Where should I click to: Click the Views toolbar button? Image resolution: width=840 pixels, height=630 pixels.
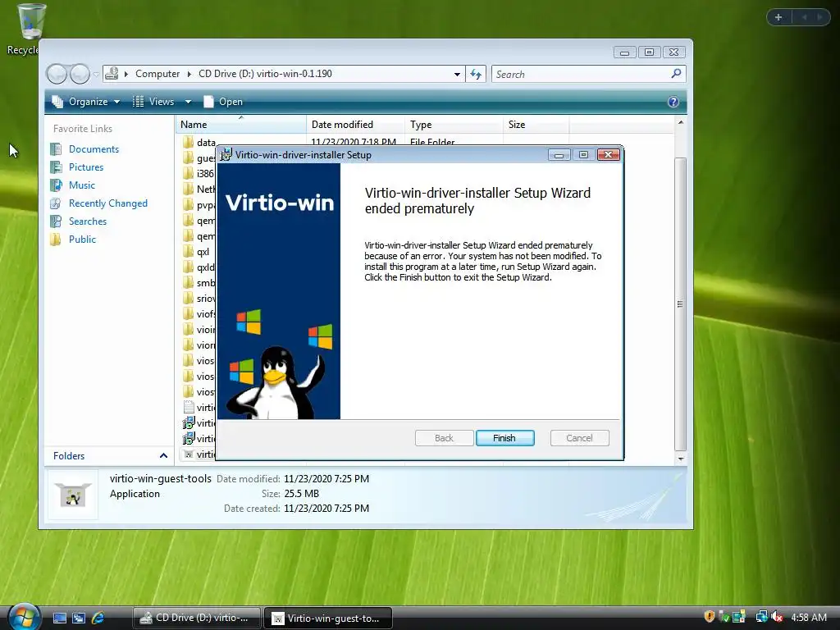154,101
